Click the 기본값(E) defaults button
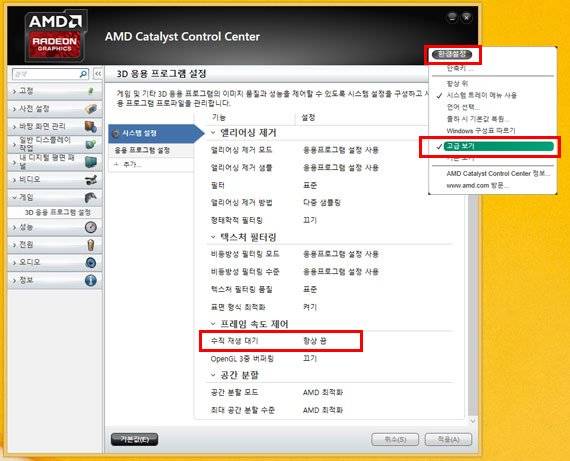570x461 pixels. tap(135, 439)
